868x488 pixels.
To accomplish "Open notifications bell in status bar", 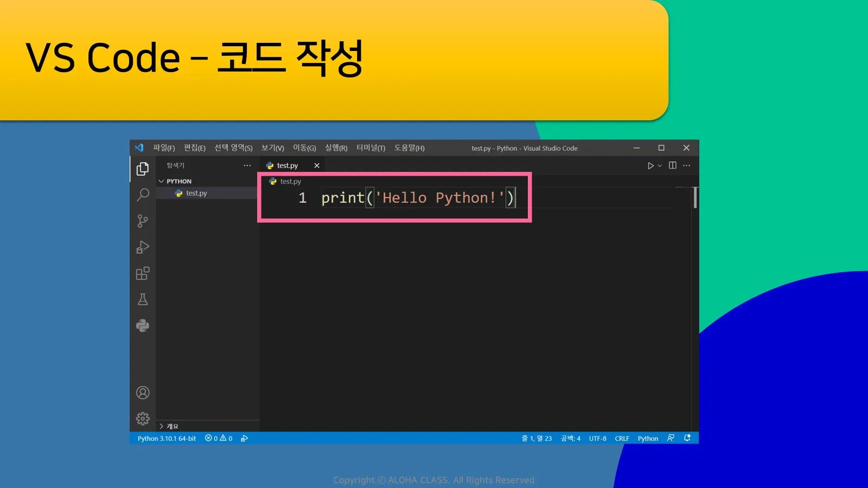I will tap(687, 438).
